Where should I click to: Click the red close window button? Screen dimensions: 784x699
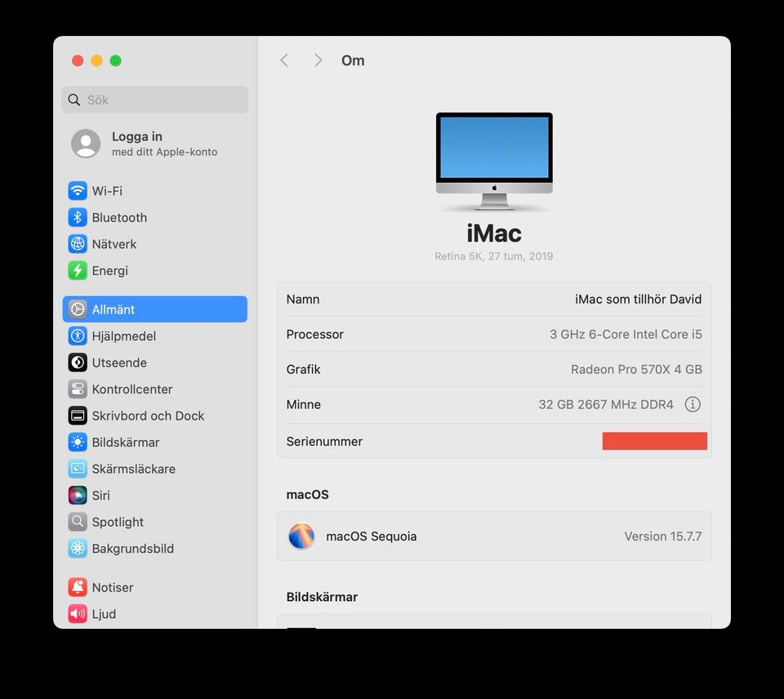pyautogui.click(x=78, y=60)
